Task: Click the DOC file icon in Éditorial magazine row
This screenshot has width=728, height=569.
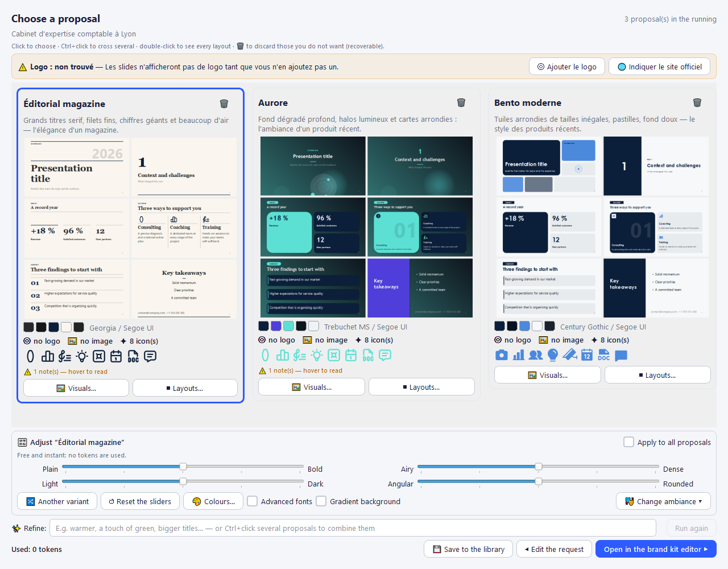Action: click(x=133, y=356)
